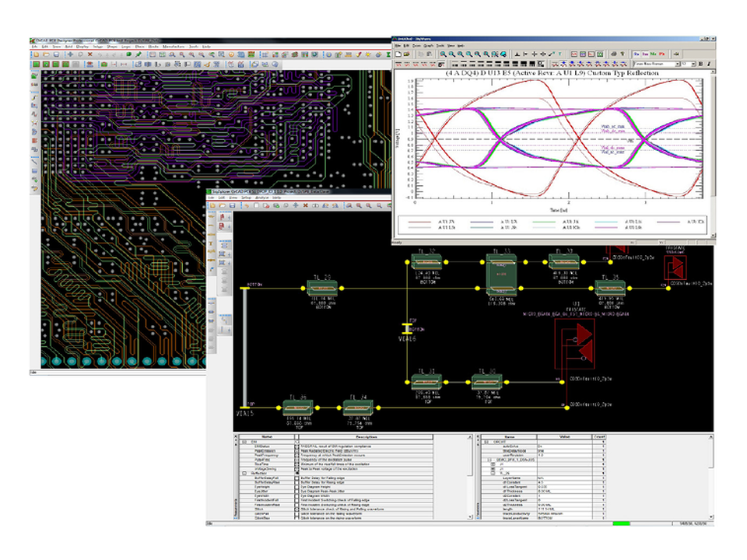Screen dimensions: 747x560
Task: Toggle the BufferDelayRise measurement checkbox
Action: pos(296,483)
